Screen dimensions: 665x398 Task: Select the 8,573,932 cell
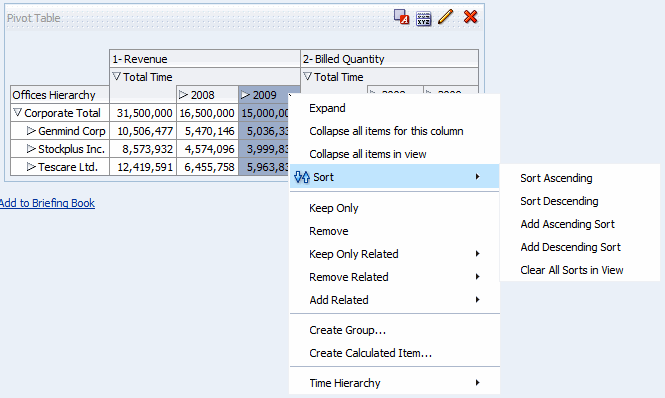tap(143, 149)
